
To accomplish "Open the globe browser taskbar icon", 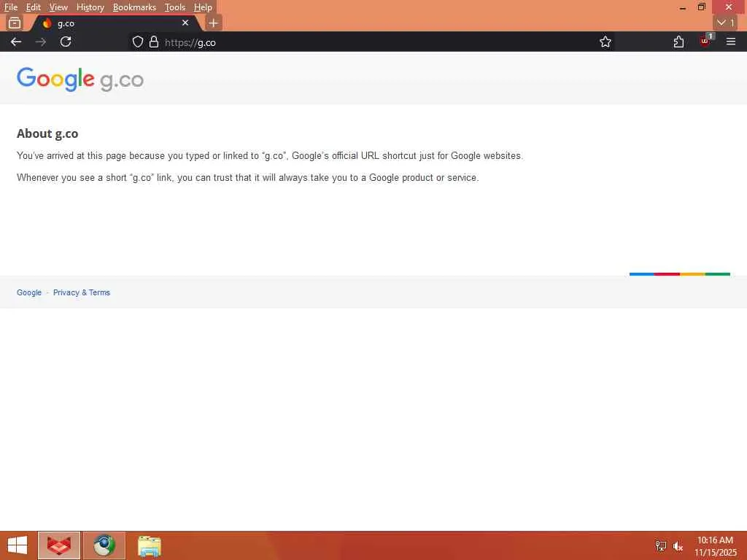I will tap(104, 545).
